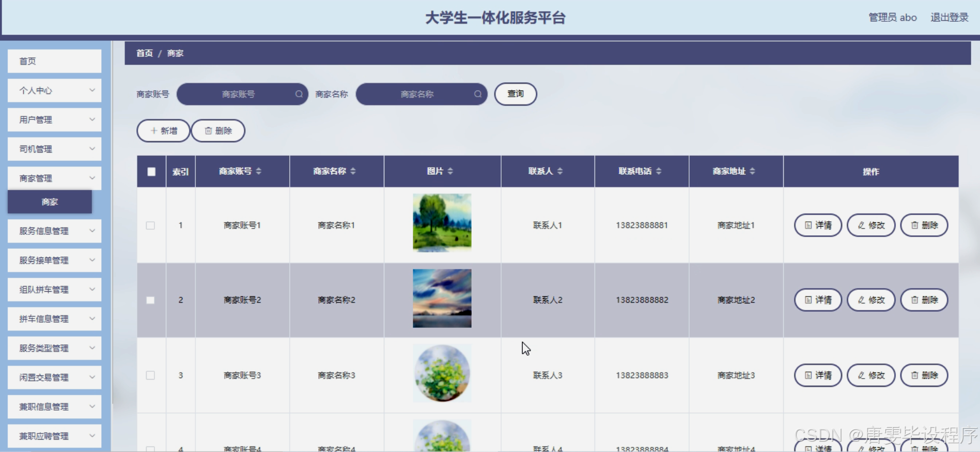Check the checkbox for row 商家账号1
The height and width of the screenshot is (452, 980).
click(150, 225)
